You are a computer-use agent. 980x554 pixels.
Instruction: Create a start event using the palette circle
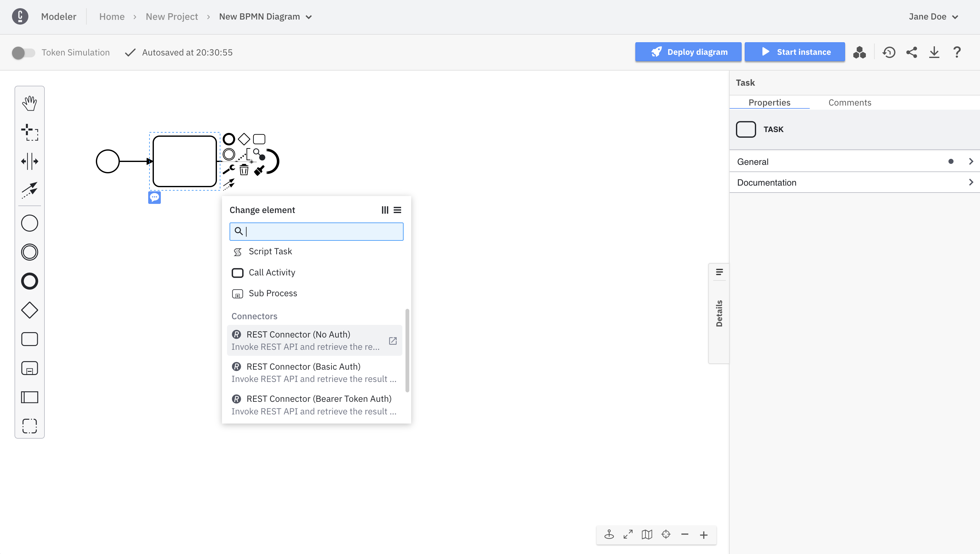(x=29, y=223)
